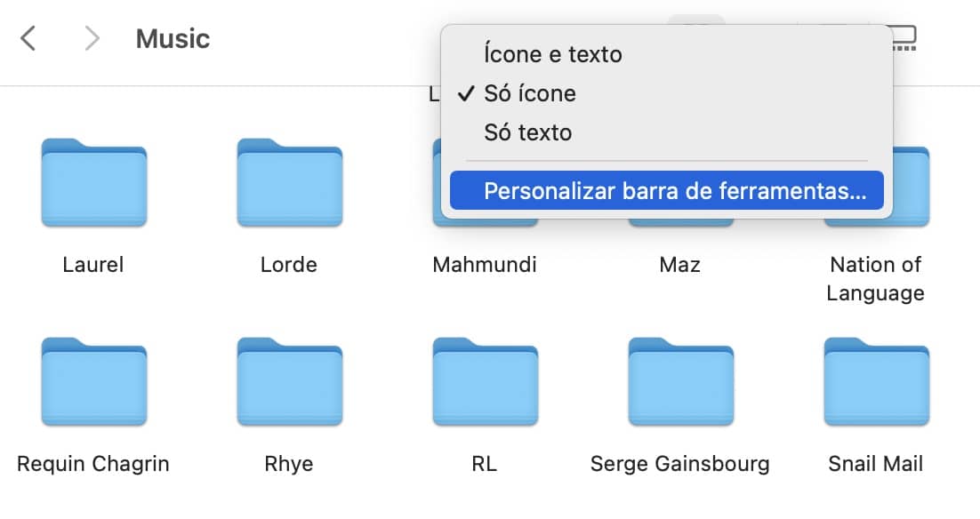Click the Requin Chagrin folder icon

pos(93,382)
